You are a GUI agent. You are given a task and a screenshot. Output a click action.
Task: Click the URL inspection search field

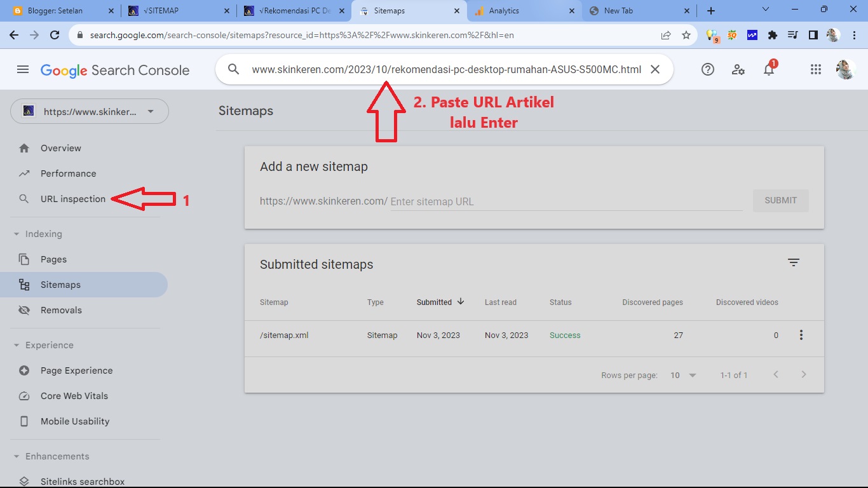click(x=446, y=70)
